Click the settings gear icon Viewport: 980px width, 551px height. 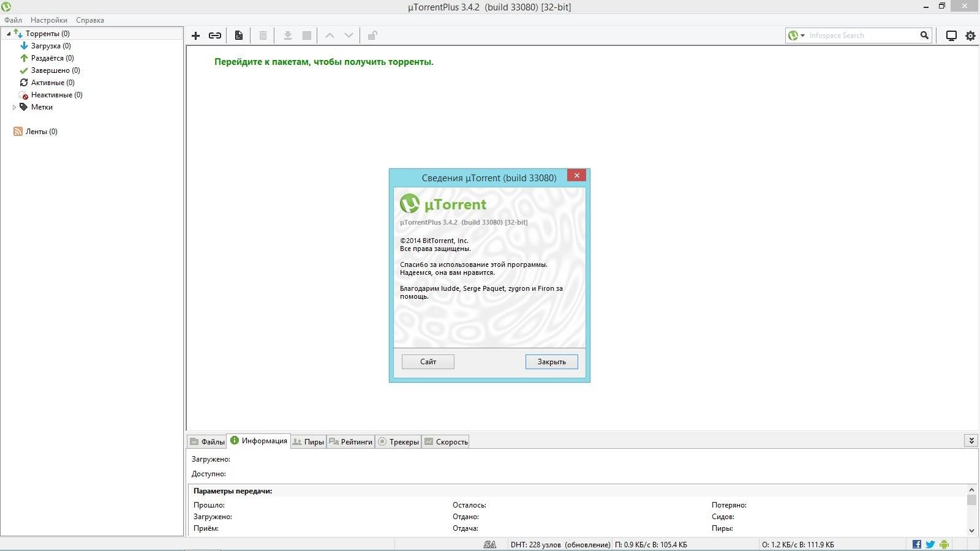click(x=970, y=36)
